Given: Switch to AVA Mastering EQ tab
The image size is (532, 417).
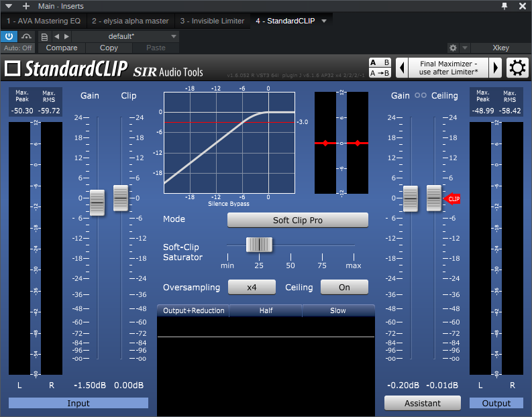Looking at the screenshot, I should pyautogui.click(x=44, y=21).
